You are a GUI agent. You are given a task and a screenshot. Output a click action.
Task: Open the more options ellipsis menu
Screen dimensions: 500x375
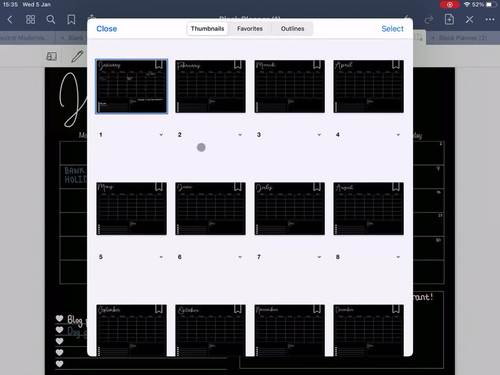click(490, 20)
